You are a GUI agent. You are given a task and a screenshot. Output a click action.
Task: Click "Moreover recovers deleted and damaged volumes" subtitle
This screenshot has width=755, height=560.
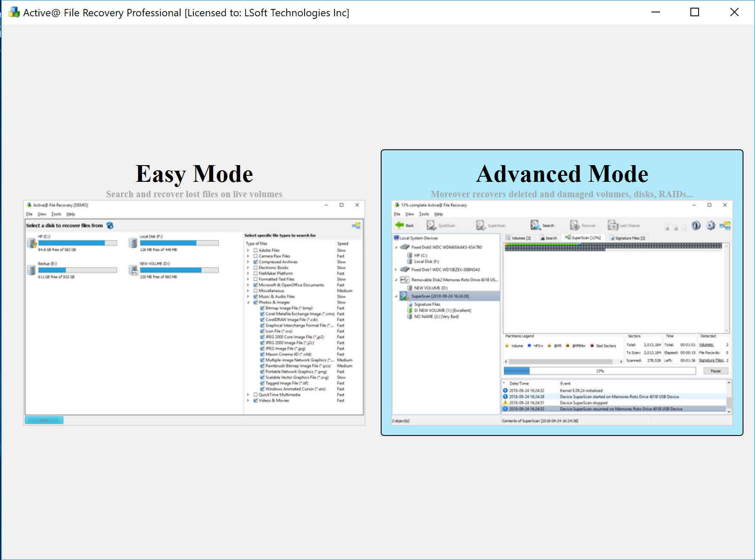[x=562, y=194]
